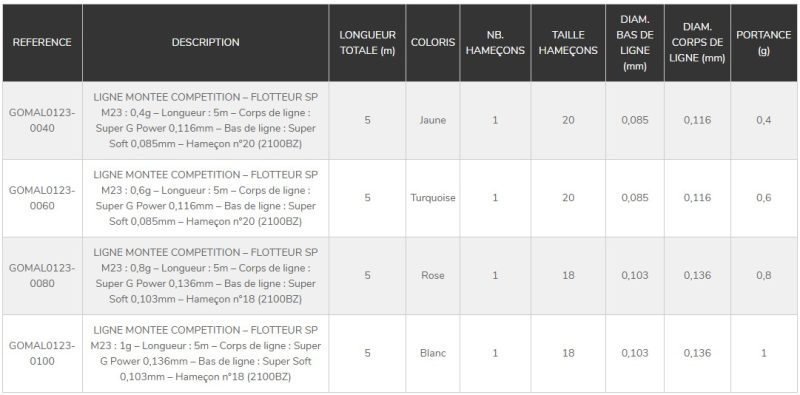
Task: Click the DIAM. BAS DE LIGNE header
Action: coord(635,42)
